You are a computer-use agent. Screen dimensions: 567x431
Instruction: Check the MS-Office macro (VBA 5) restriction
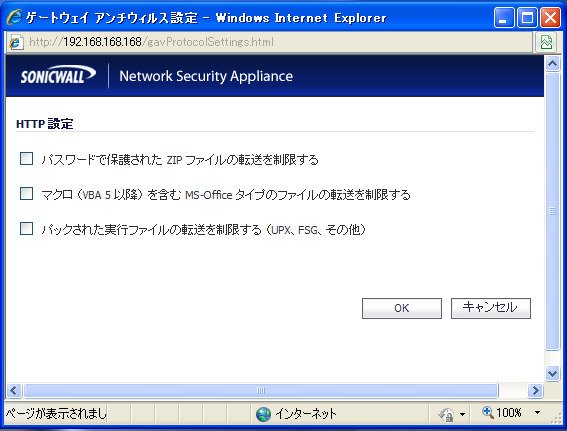[x=26, y=193]
